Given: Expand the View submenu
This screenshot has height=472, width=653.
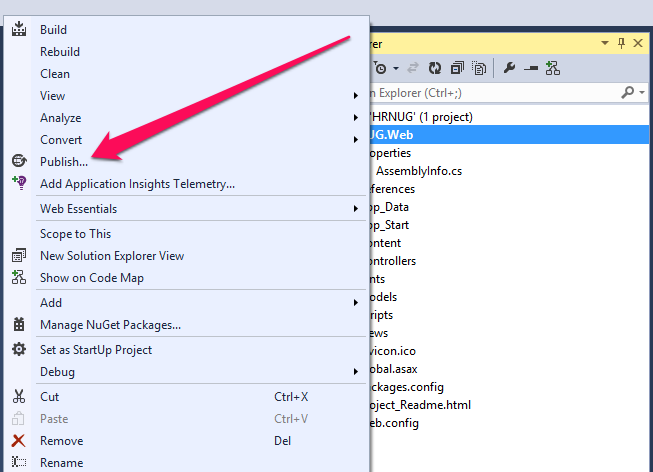Looking at the screenshot, I should click(356, 96).
